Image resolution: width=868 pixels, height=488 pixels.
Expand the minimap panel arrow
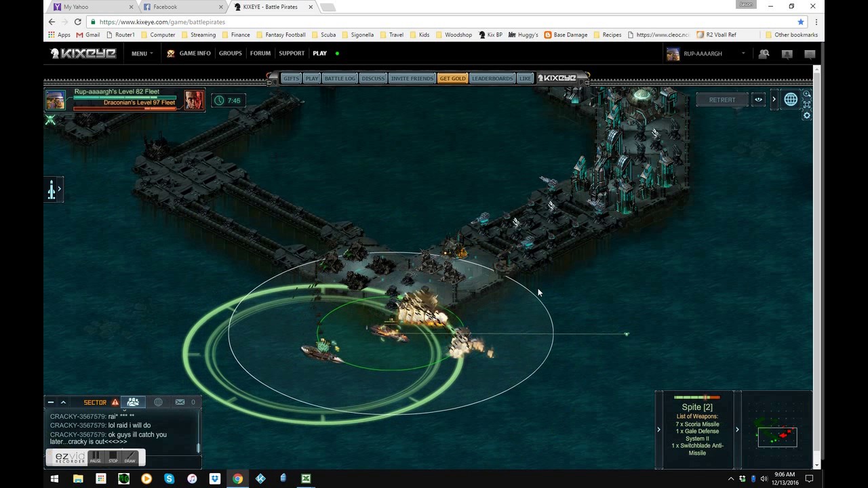coord(737,430)
